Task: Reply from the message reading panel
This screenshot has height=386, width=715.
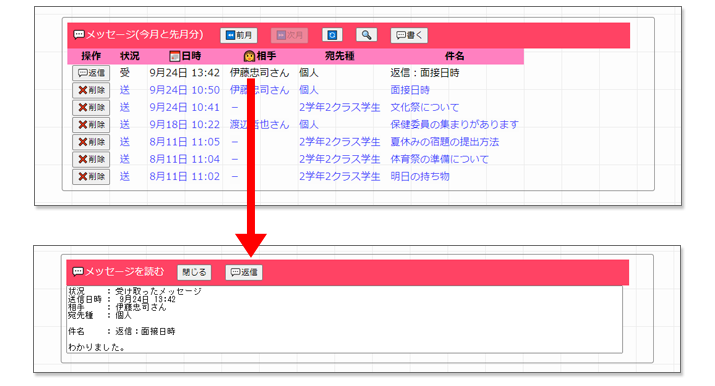Action: (244, 272)
